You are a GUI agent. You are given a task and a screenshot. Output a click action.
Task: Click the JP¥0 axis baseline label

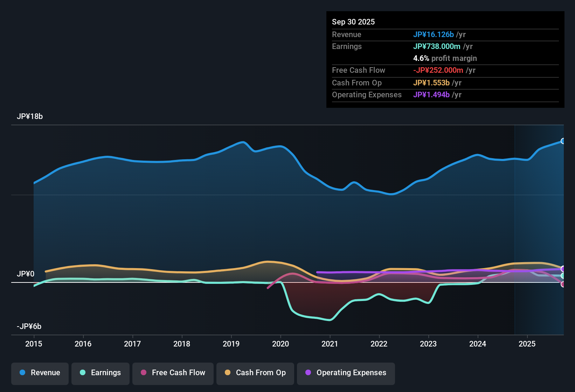pos(26,274)
